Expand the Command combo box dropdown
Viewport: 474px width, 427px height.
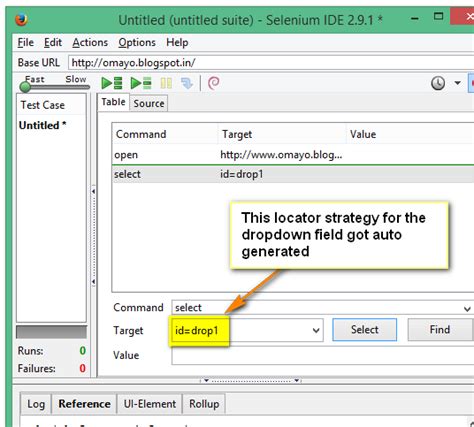point(467,309)
